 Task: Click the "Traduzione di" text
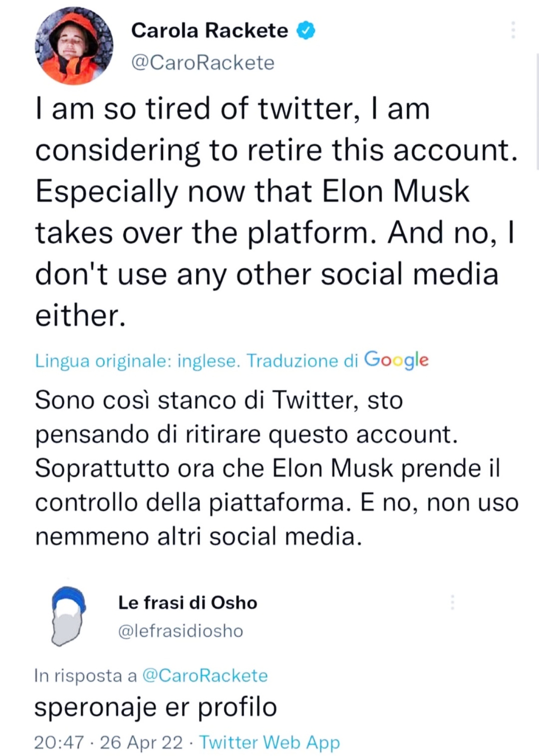click(x=302, y=361)
